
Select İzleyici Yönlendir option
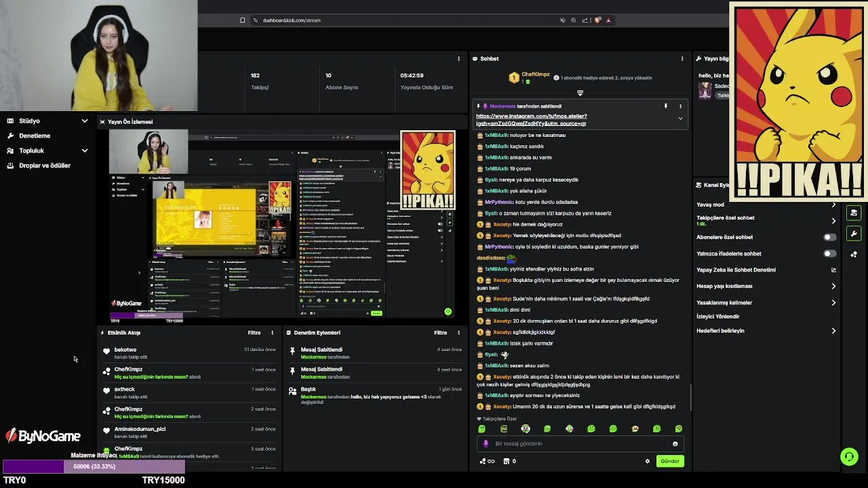(717, 317)
